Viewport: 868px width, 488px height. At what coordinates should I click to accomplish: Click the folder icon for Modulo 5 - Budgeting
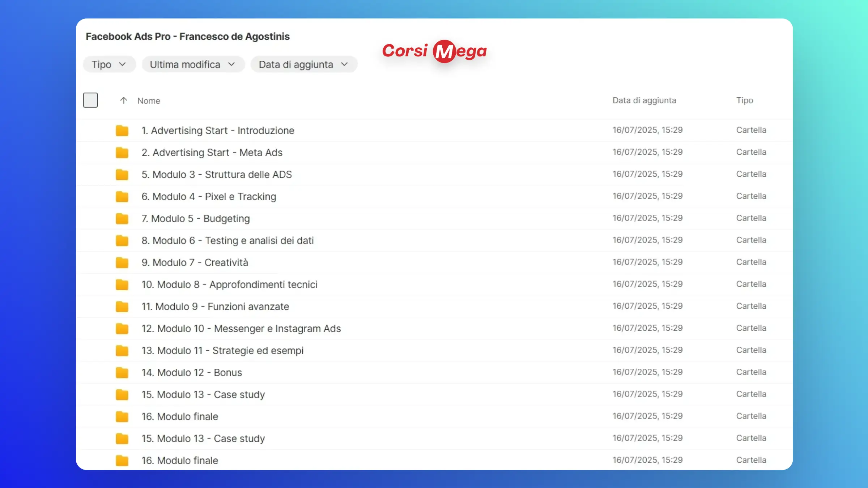click(x=122, y=219)
